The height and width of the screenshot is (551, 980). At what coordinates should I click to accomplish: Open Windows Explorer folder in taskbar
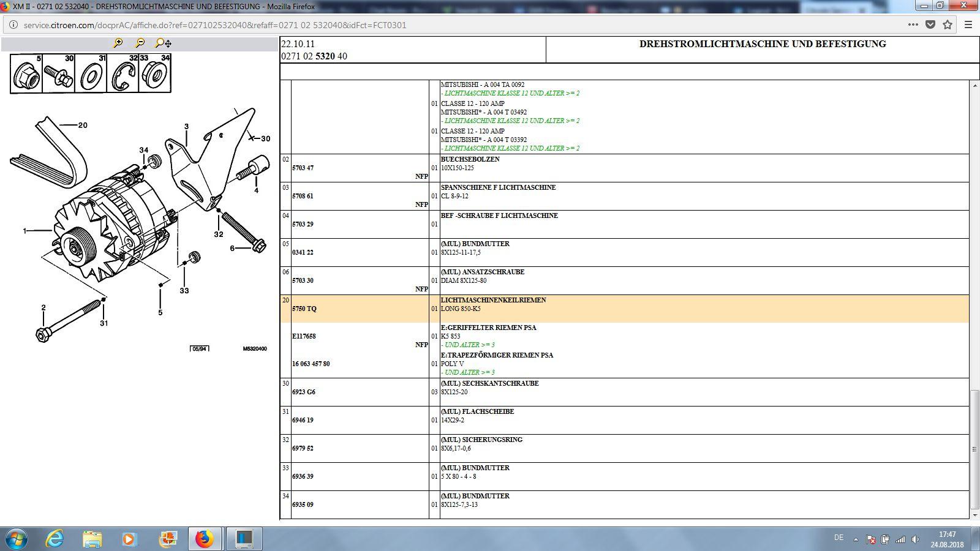[x=92, y=539]
